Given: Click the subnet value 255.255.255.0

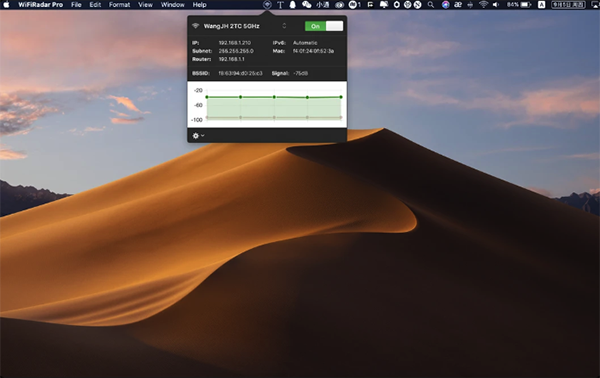Looking at the screenshot, I should click(236, 51).
